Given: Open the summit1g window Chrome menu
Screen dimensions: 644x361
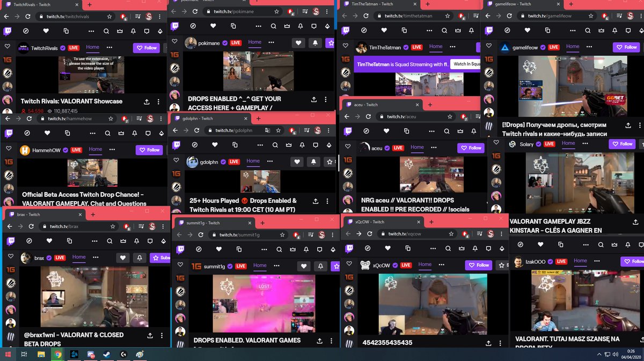Looking at the screenshot, I should pyautogui.click(x=332, y=235).
